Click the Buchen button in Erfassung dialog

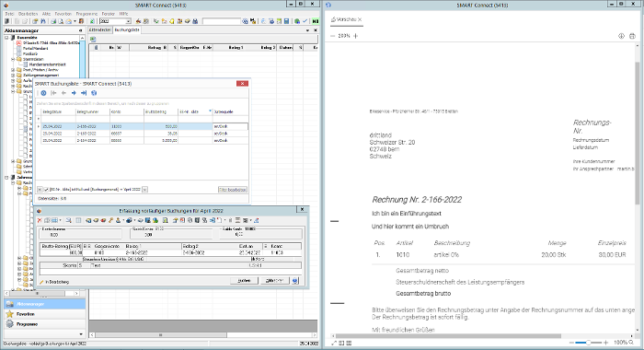pyautogui.click(x=244, y=281)
